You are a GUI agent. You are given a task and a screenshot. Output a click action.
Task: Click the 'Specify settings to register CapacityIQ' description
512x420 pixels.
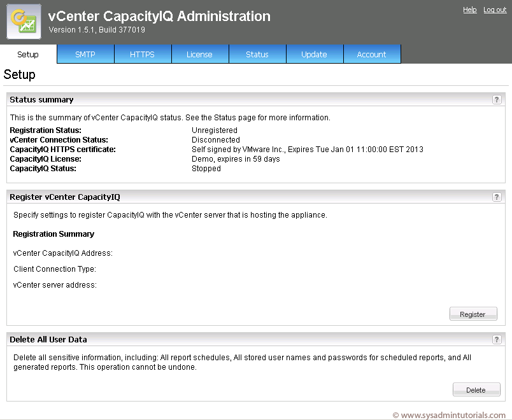coord(170,214)
